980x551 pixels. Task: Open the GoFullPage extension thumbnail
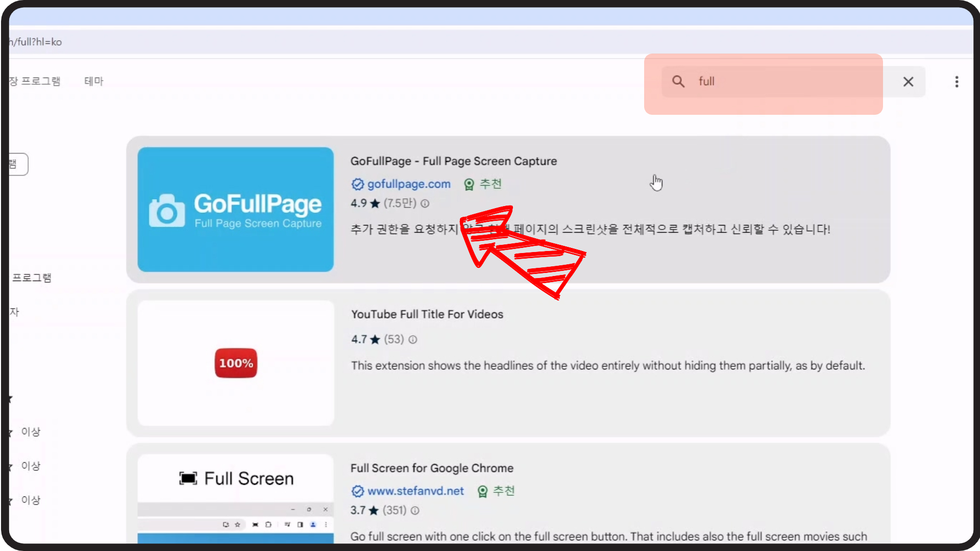[x=235, y=209]
